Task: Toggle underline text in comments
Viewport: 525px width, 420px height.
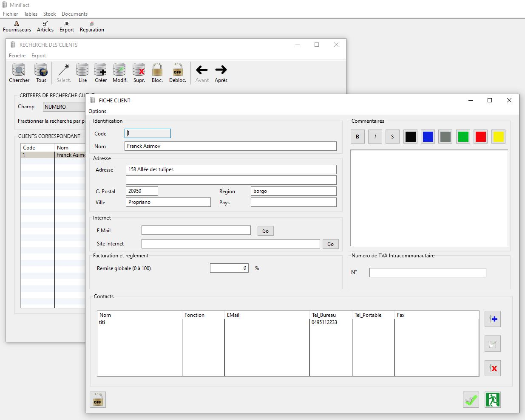Action: coord(392,137)
